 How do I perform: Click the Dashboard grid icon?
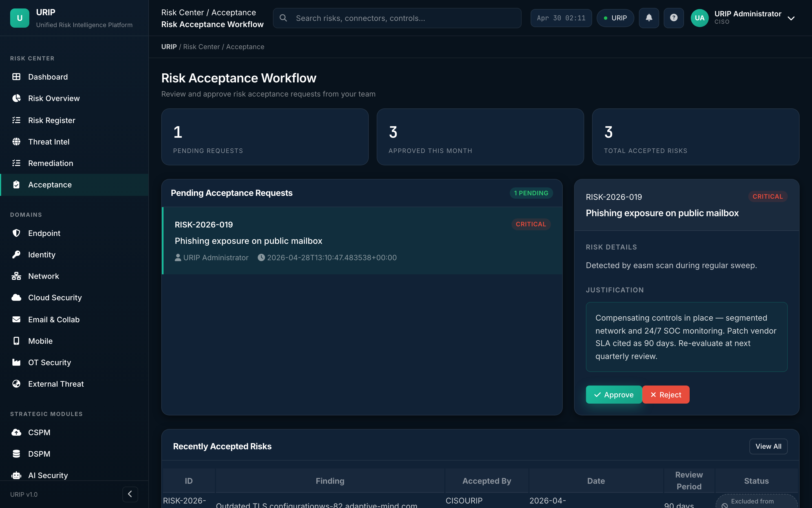pos(16,76)
